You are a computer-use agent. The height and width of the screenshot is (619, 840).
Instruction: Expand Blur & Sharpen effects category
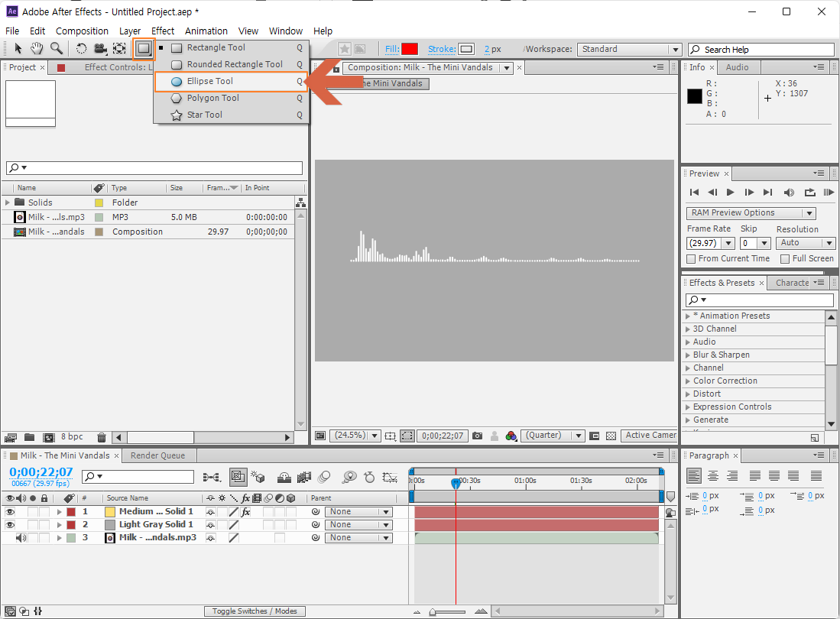point(688,355)
